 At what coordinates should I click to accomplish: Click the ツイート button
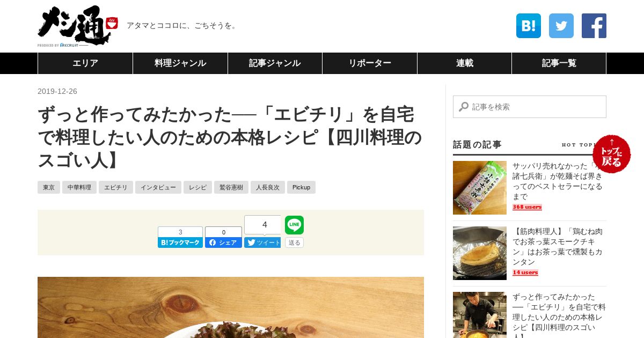point(262,243)
